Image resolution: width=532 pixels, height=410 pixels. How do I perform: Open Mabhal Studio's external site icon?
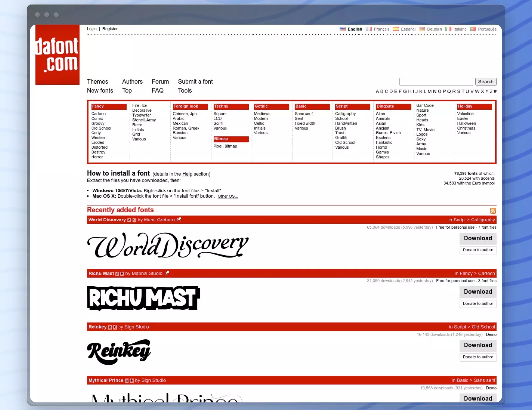tap(167, 273)
